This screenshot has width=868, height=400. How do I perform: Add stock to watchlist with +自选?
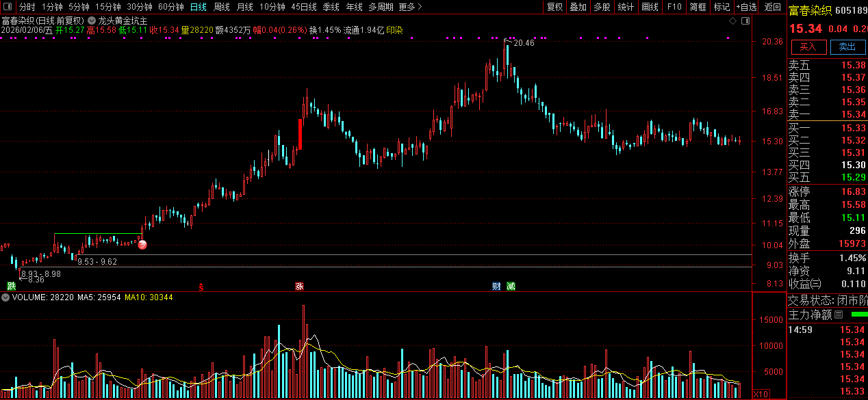tap(746, 7)
